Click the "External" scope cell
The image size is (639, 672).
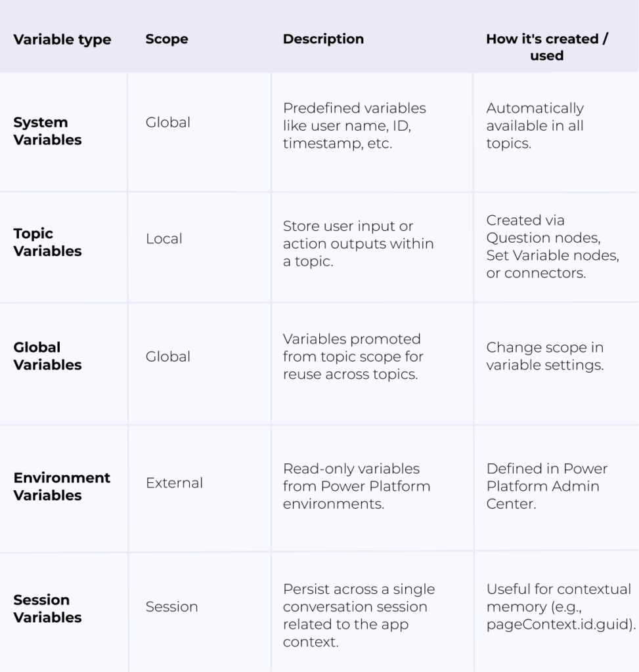click(x=174, y=483)
